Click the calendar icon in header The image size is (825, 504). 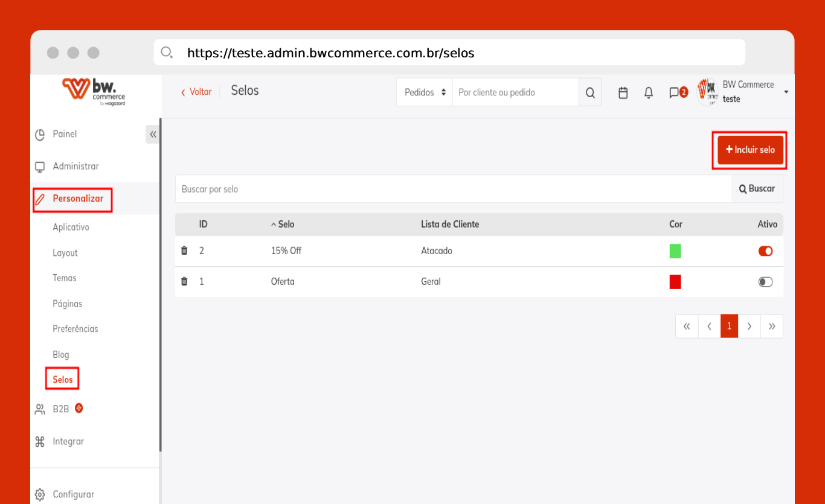pyautogui.click(x=623, y=93)
